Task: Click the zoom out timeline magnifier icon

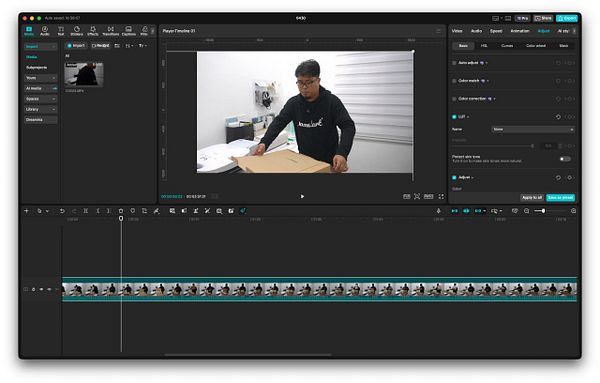Action: pyautogui.click(x=527, y=211)
